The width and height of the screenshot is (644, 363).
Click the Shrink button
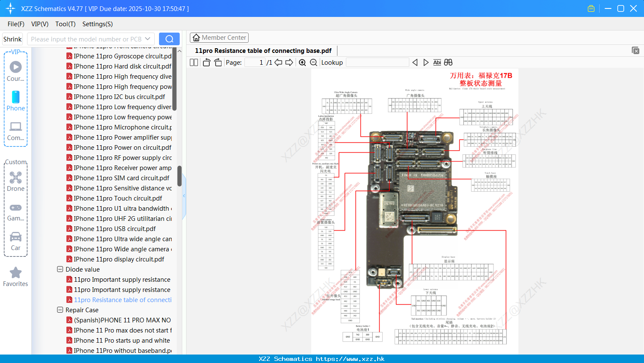click(x=13, y=39)
